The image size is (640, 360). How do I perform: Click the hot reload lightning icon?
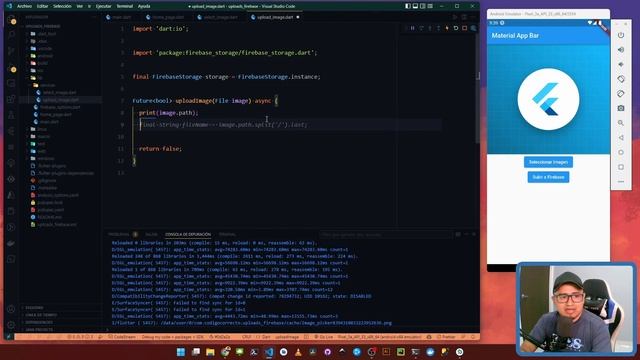click(x=447, y=28)
